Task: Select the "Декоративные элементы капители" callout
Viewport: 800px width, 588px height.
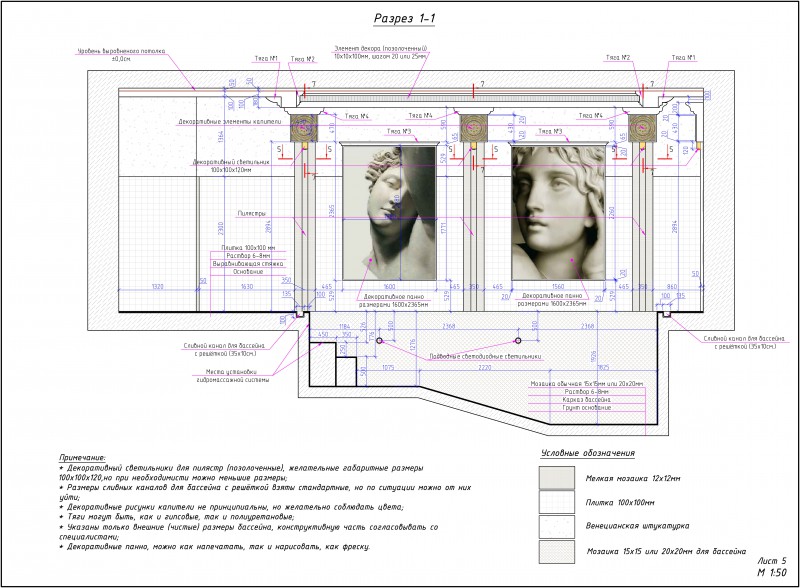Action: [x=230, y=122]
